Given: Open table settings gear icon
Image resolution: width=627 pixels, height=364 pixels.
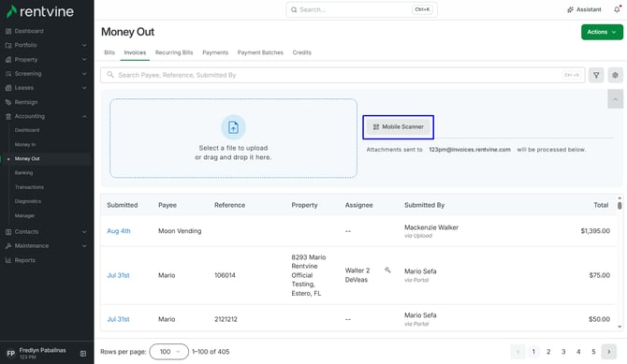Looking at the screenshot, I should [615, 75].
